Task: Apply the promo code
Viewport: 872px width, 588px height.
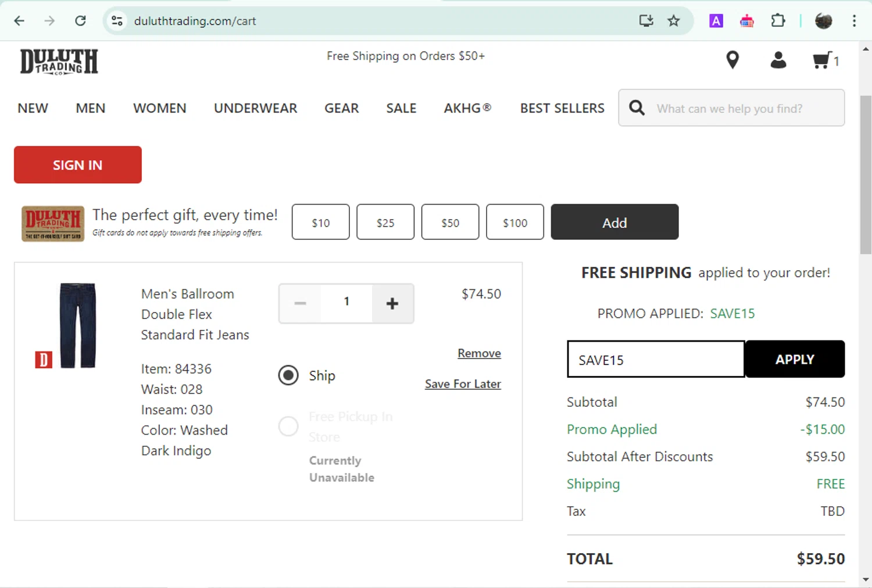Action: click(x=795, y=359)
